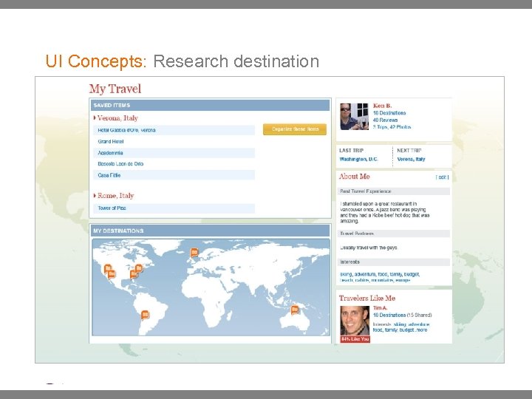Click the interests tags under Interests
Screen dimensions: 532x399
380,277
